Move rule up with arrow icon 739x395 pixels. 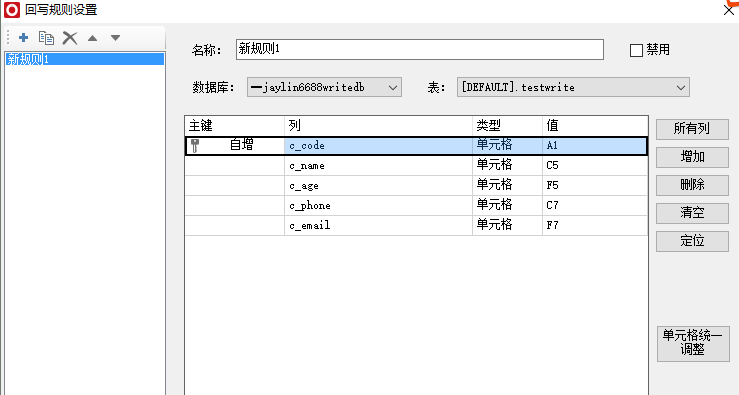tap(92, 38)
